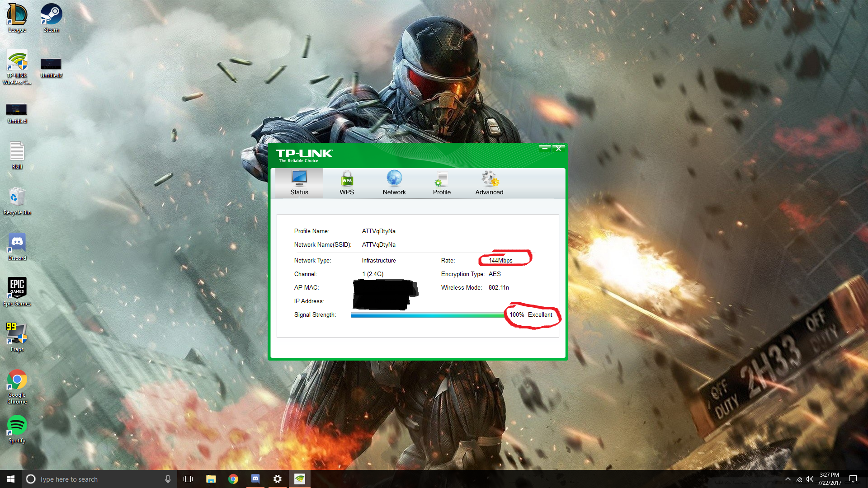Viewport: 868px width, 488px height.
Task: Switch to the WPS tab
Action: (347, 183)
